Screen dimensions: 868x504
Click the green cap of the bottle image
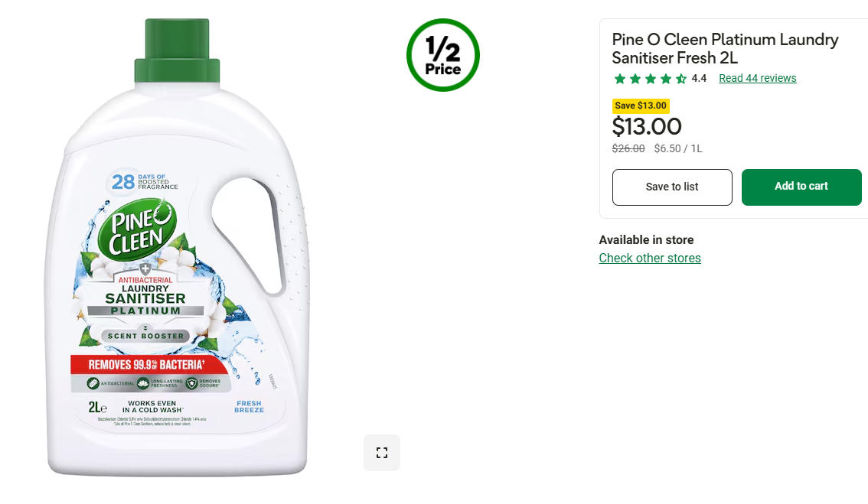coord(177,51)
